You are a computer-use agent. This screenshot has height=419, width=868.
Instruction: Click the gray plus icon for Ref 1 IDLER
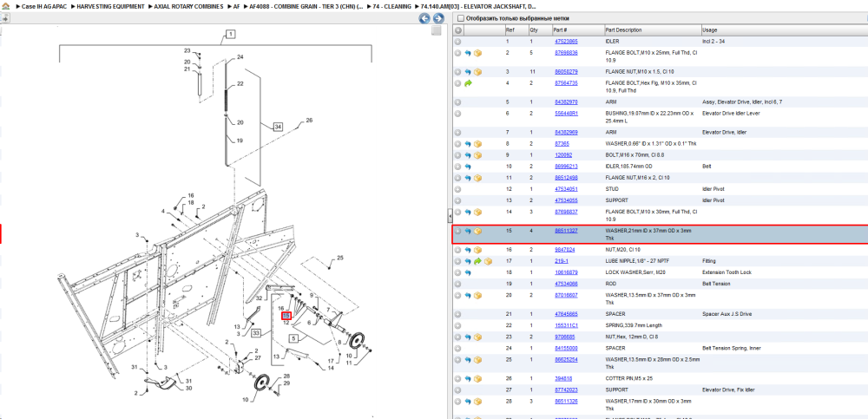(x=457, y=42)
